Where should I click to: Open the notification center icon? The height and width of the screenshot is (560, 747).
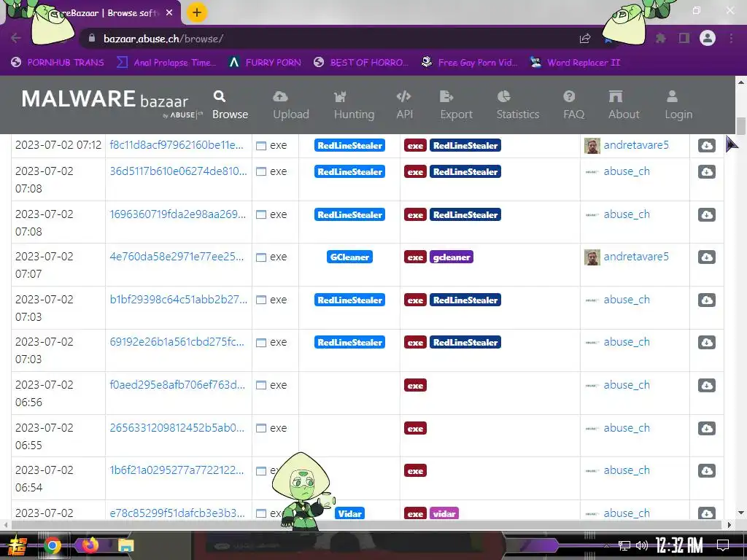point(723,545)
